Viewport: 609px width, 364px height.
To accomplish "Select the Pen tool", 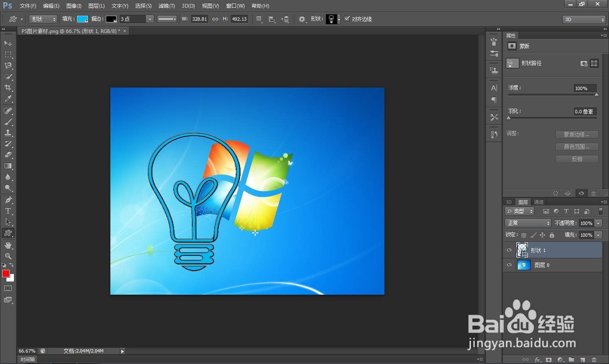I will (x=8, y=200).
